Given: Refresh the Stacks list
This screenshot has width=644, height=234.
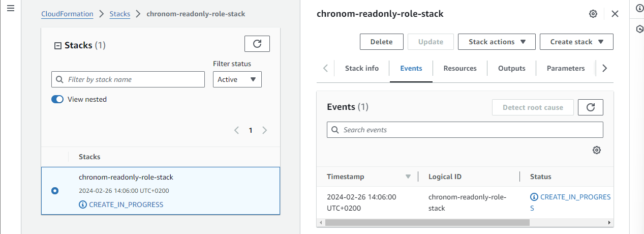Looking at the screenshot, I should (257, 44).
